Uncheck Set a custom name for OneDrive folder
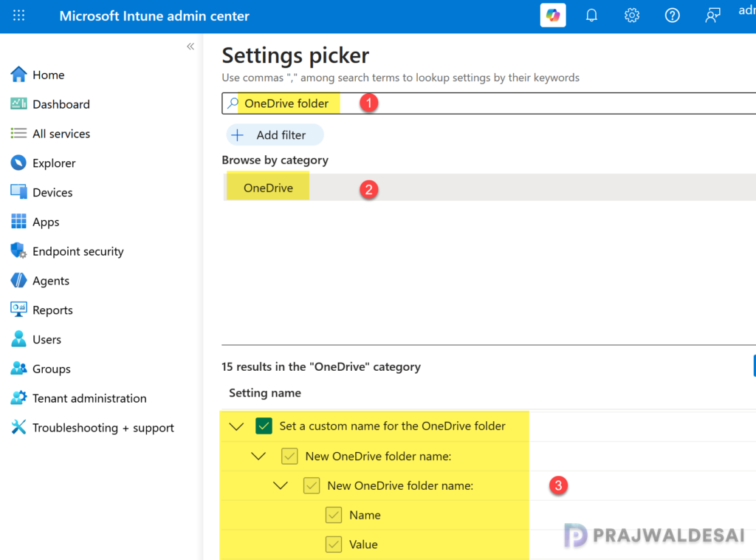The height and width of the screenshot is (560, 756). (264, 426)
